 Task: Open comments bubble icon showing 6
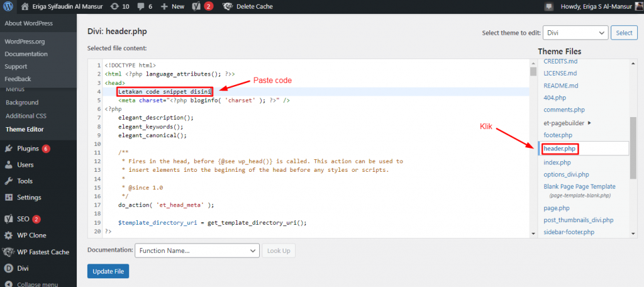click(141, 6)
